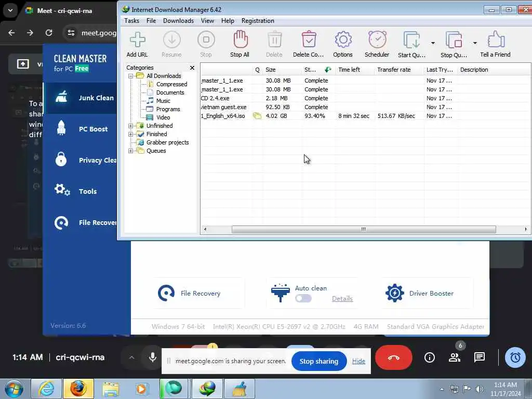Open the Downloads menu
This screenshot has width=532, height=399.
(x=179, y=21)
